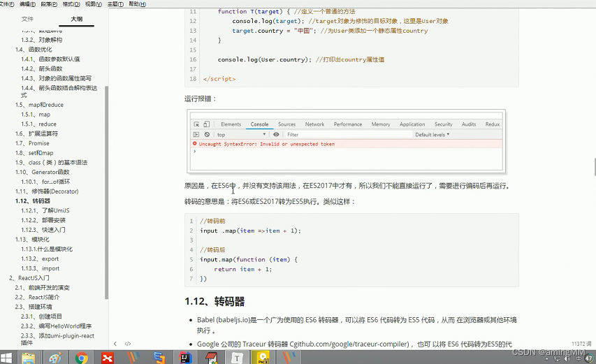
Task: Jump to outline item 1.3.2、对象解构
Action: coord(42,40)
